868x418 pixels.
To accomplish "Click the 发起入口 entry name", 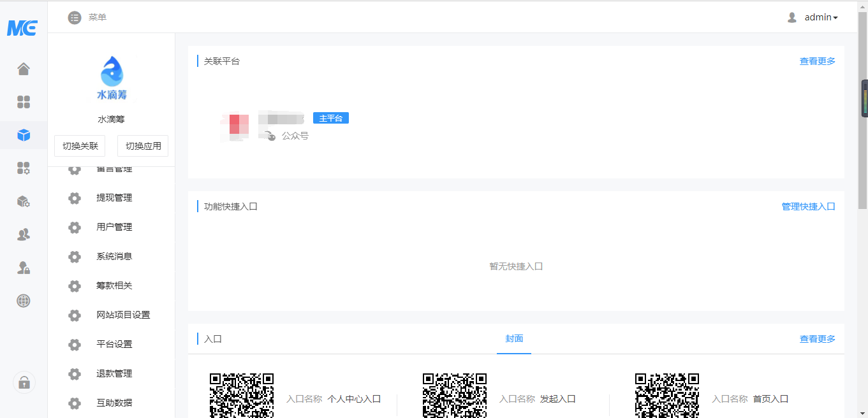I will point(558,399).
